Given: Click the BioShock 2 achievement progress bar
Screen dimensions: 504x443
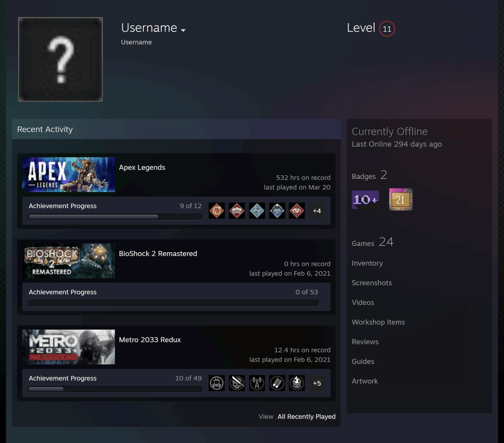Looking at the screenshot, I should pos(174,303).
